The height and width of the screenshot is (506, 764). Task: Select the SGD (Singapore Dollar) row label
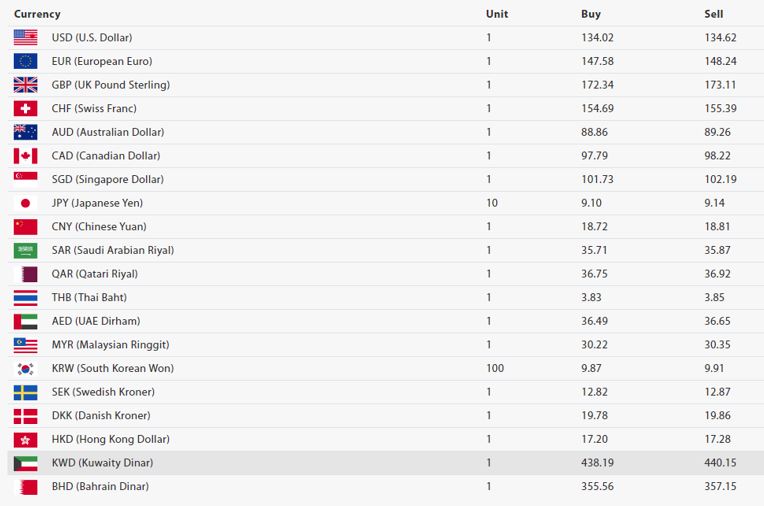pyautogui.click(x=107, y=179)
